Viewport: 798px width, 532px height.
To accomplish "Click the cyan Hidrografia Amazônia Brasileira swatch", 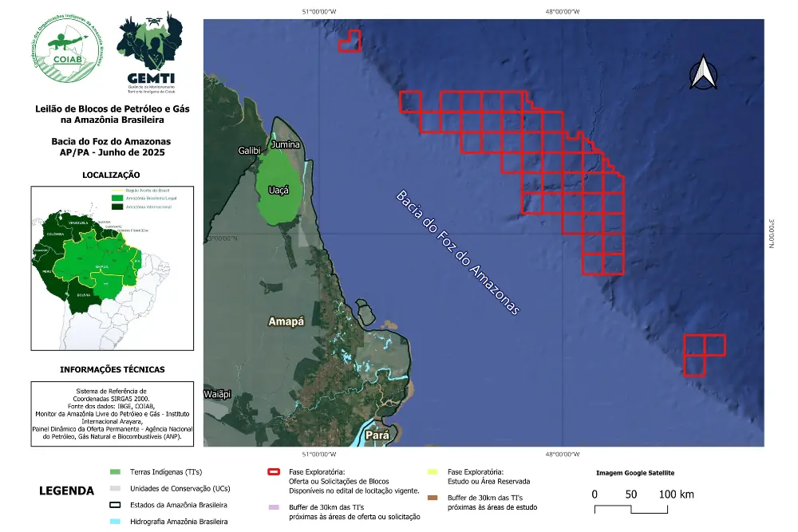I will click(116, 522).
